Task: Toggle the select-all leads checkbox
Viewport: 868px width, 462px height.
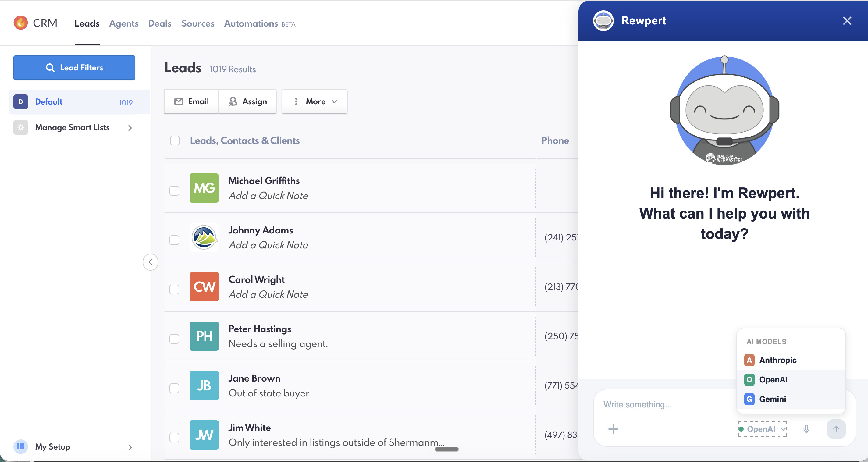Action: point(175,140)
